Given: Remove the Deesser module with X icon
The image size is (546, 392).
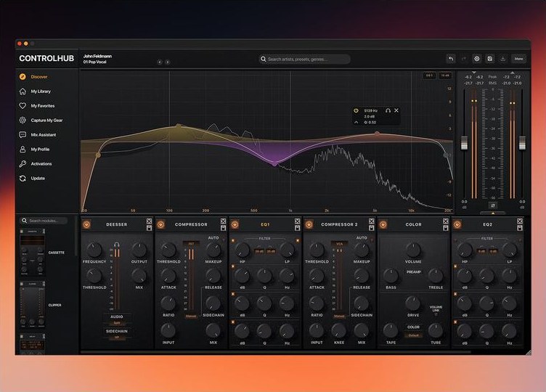Looking at the screenshot, I should (149, 221).
